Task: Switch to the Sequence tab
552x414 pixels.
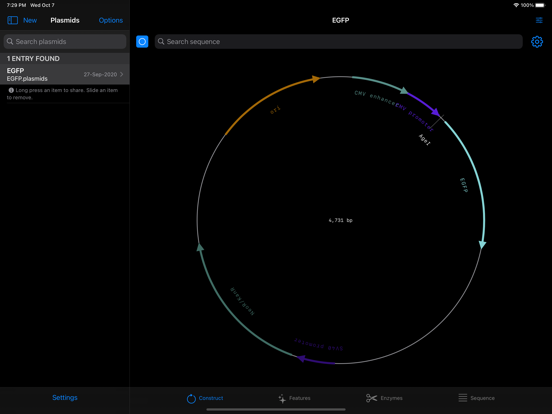Action: click(476, 398)
